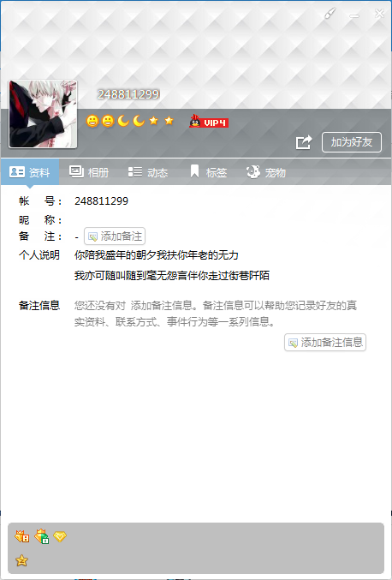Click the profile avatar picture

(x=43, y=114)
